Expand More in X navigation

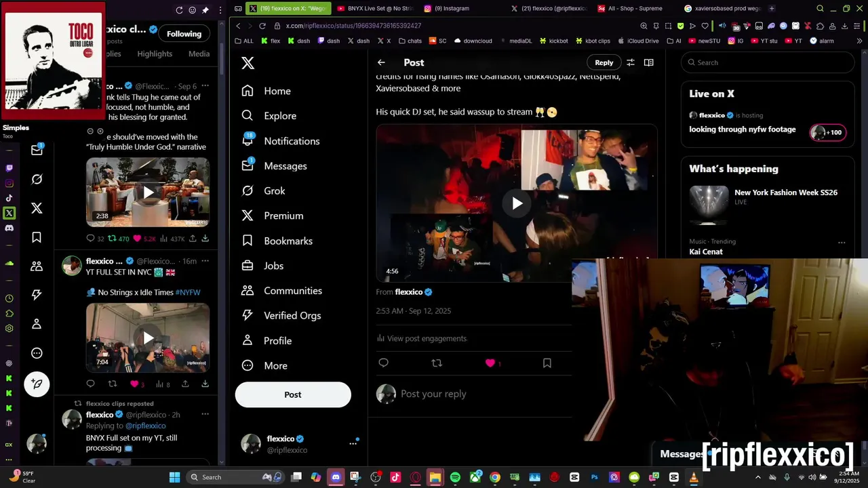pyautogui.click(x=264, y=365)
